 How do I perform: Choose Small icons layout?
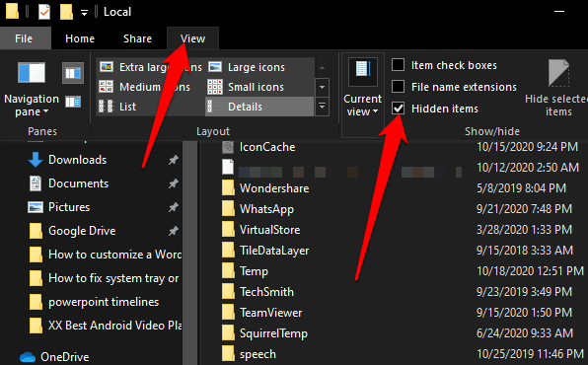tap(247, 87)
